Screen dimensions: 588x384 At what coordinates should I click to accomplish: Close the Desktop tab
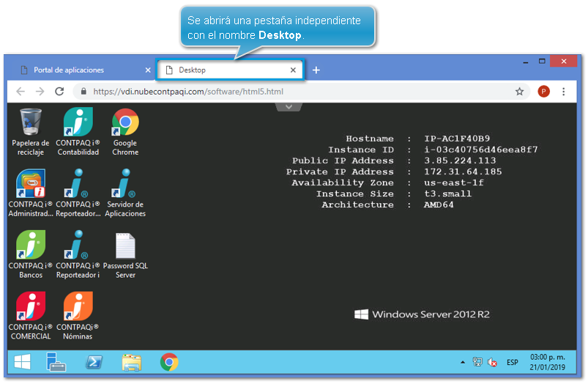293,70
